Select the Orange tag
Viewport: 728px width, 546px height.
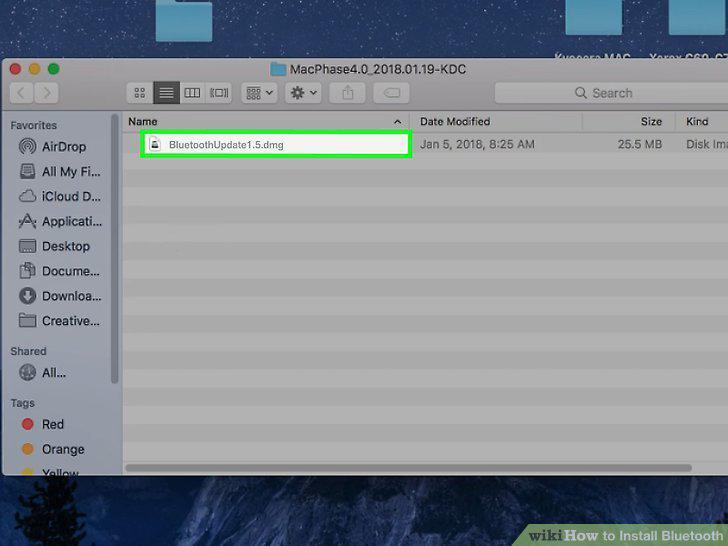(x=53, y=449)
